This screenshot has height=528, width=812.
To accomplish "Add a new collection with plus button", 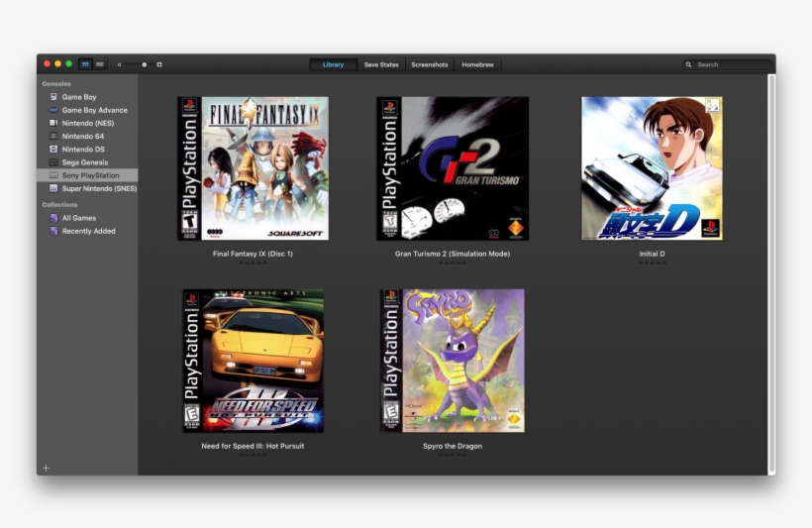I will click(46, 468).
